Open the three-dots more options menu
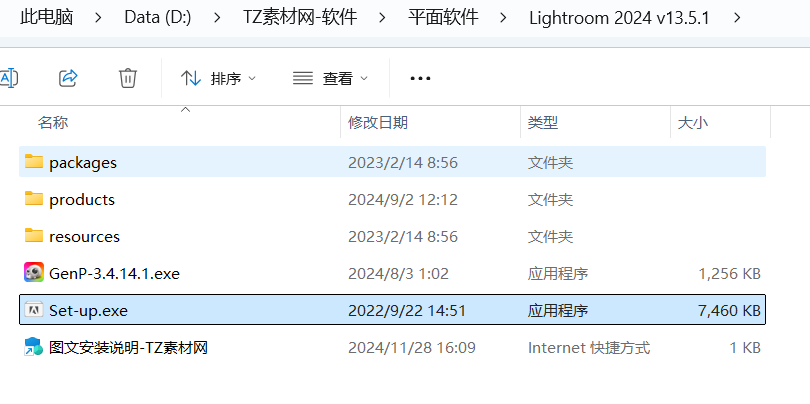Screen dimensions: 810x404 [420, 79]
